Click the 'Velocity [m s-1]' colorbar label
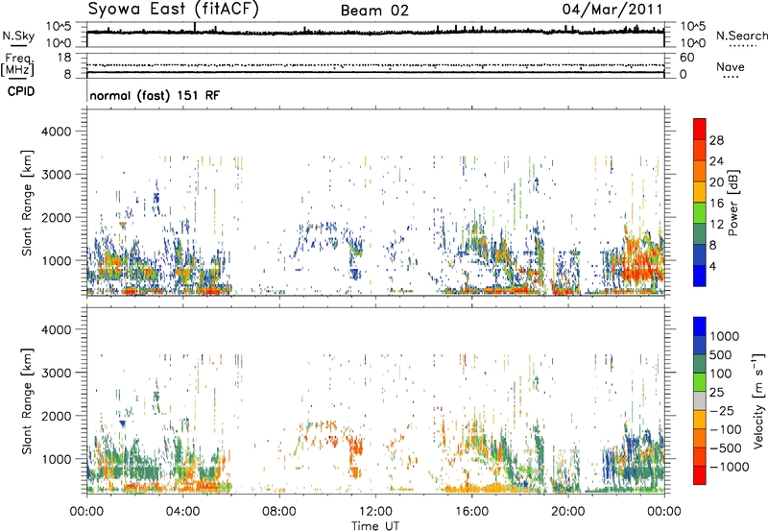 pyautogui.click(x=758, y=400)
